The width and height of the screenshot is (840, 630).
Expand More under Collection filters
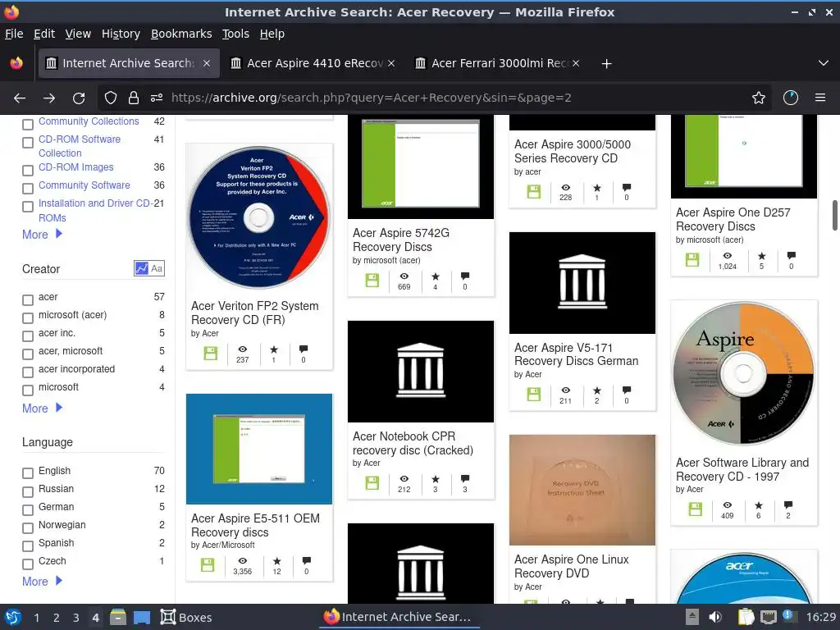coord(43,234)
